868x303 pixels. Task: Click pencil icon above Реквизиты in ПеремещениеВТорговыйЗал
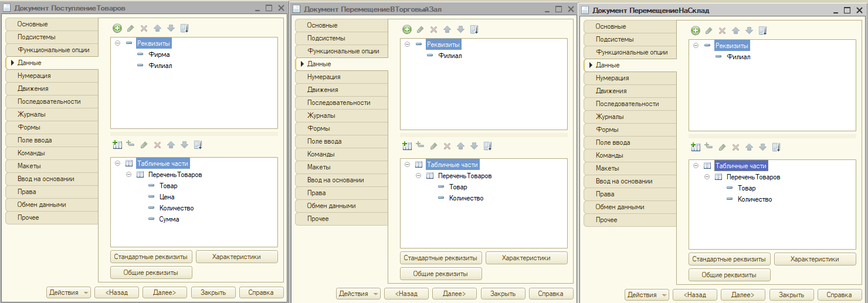[420, 29]
